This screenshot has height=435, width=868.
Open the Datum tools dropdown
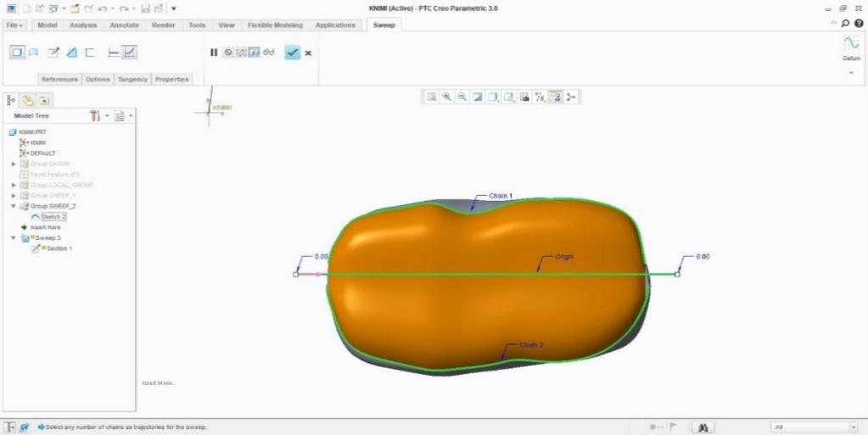(x=851, y=73)
